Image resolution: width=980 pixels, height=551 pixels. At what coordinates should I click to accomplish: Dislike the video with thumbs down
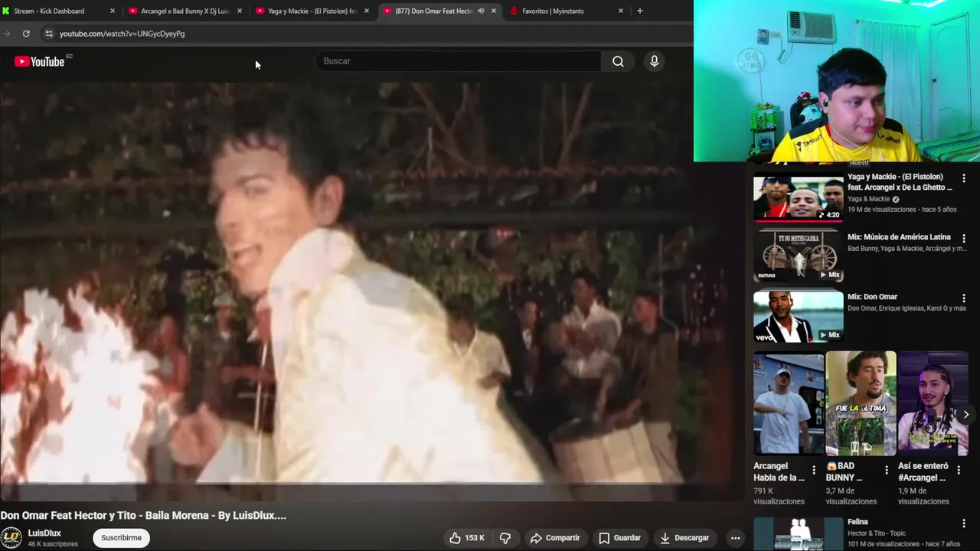(x=505, y=538)
